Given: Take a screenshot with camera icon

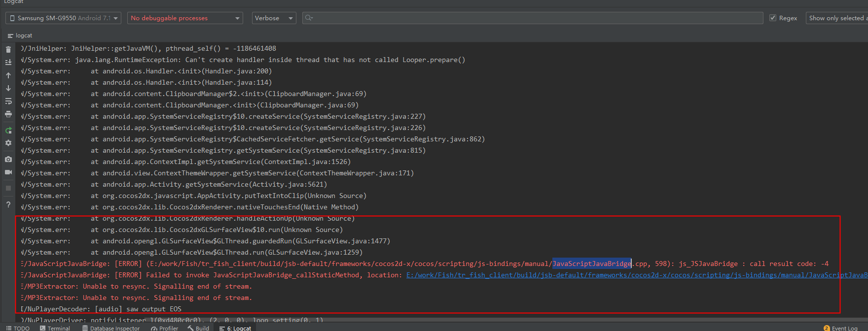Looking at the screenshot, I should pos(8,159).
